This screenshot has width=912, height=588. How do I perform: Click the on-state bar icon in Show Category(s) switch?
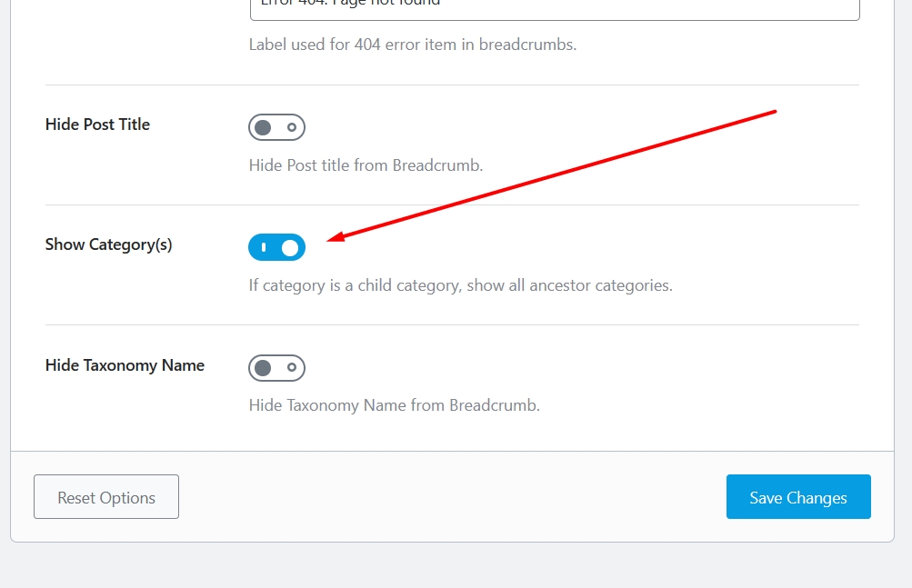[x=264, y=247]
